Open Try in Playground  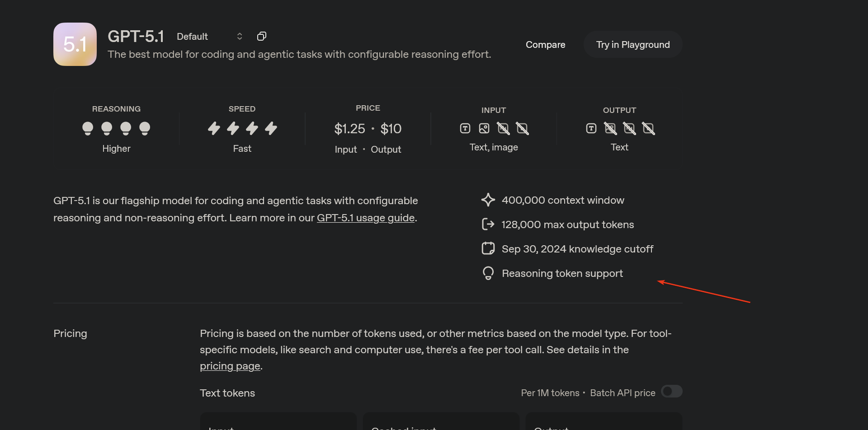(x=633, y=44)
